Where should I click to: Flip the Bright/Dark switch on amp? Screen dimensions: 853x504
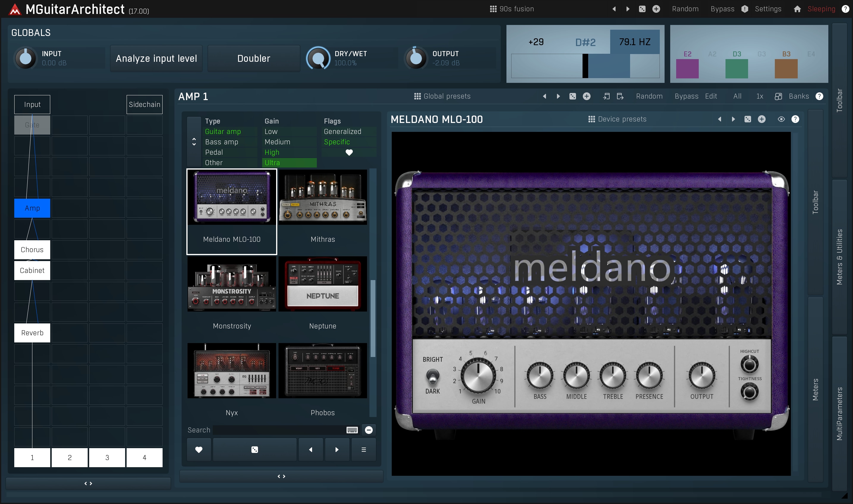(433, 376)
